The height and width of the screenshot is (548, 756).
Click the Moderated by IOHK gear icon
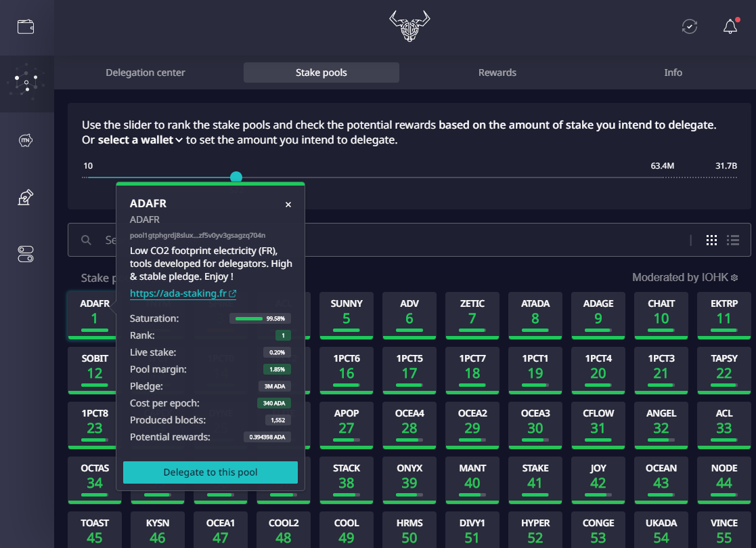(734, 278)
